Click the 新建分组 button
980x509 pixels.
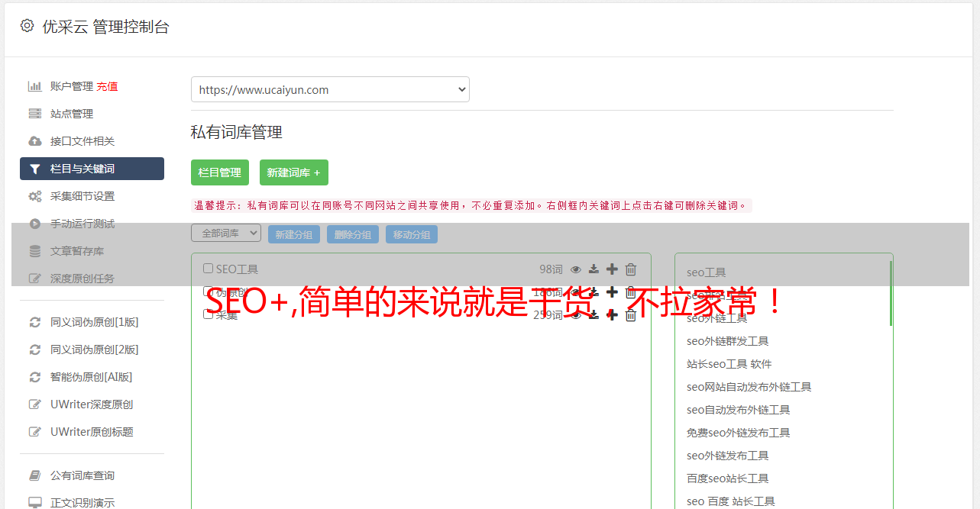point(294,234)
